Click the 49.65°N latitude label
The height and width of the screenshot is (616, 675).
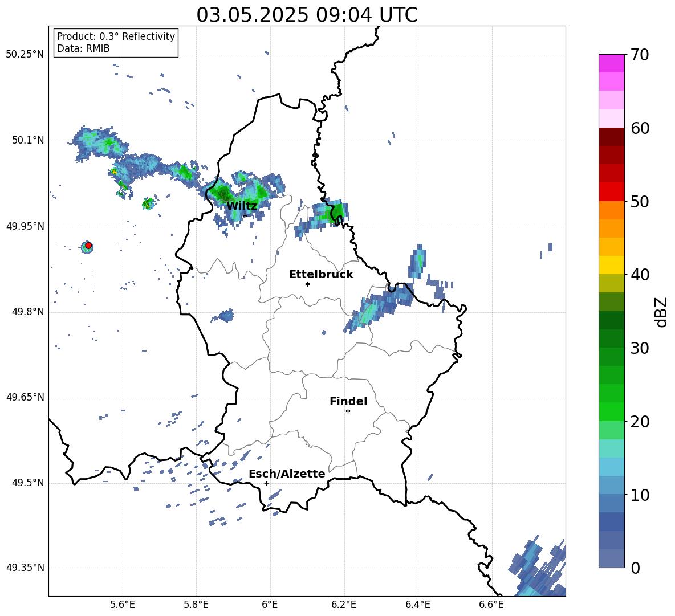tap(25, 397)
